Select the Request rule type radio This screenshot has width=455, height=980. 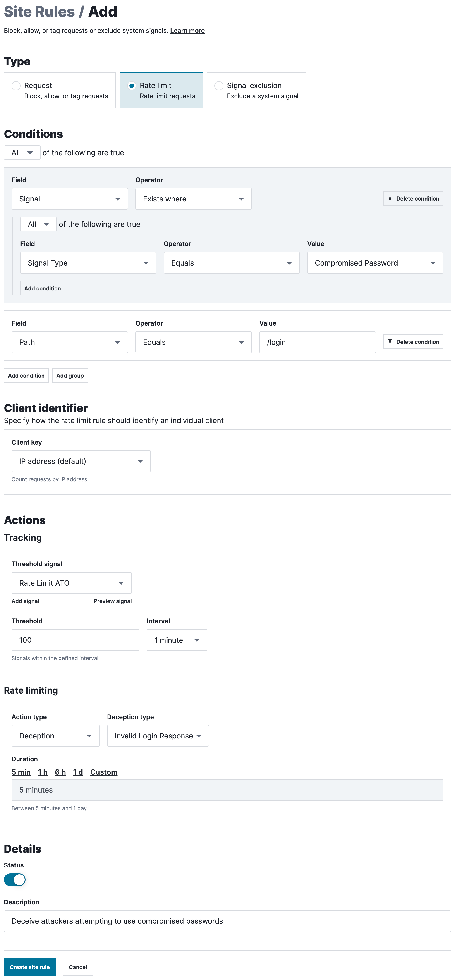click(x=16, y=86)
